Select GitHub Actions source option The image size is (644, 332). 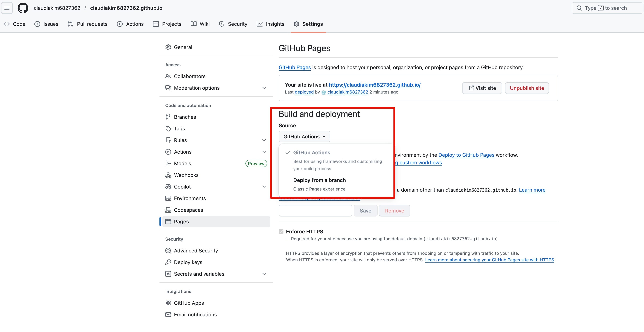pos(311,153)
